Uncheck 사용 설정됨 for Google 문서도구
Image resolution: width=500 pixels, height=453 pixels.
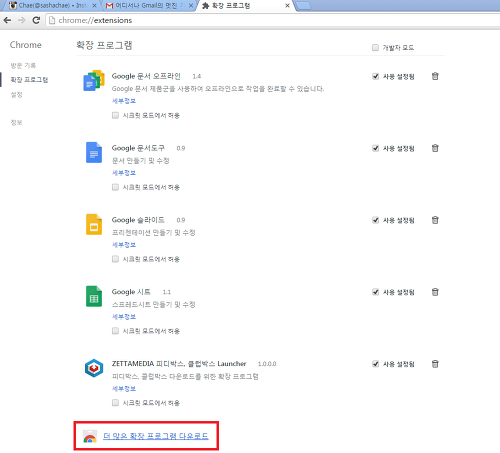[x=375, y=148]
